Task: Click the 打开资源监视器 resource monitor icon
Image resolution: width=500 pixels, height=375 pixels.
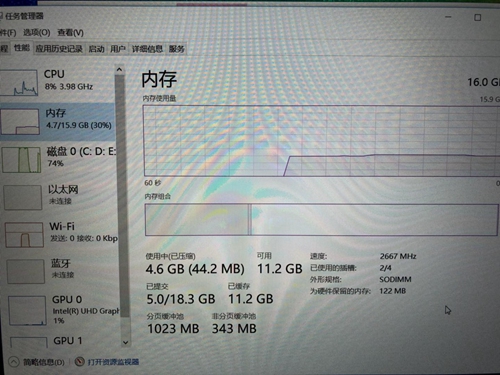Action: pos(79,362)
